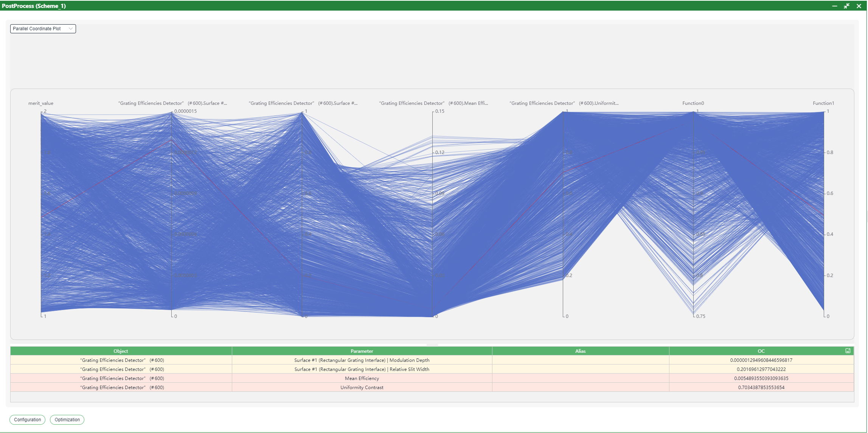
Task: Click the Parameter column header
Action: click(x=362, y=351)
